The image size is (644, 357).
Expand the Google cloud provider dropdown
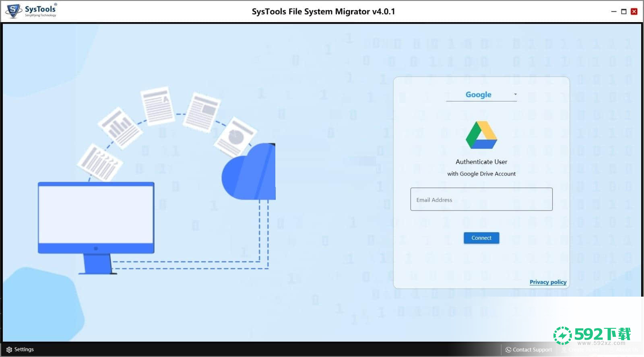(x=481, y=95)
